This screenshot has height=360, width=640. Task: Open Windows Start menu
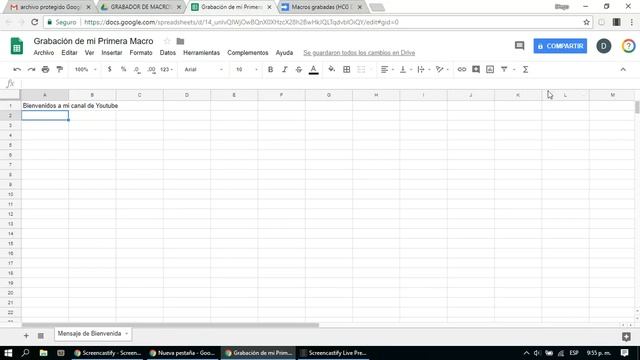pyautogui.click(x=8, y=353)
